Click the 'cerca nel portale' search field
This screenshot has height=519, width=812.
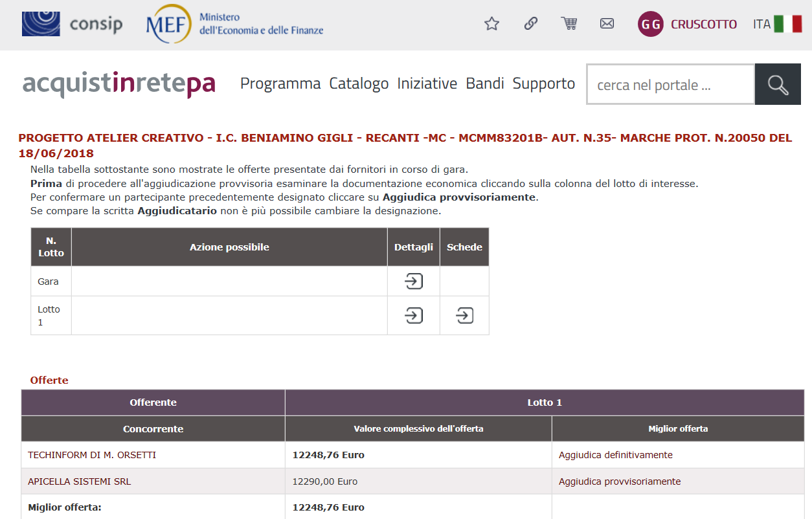click(670, 85)
